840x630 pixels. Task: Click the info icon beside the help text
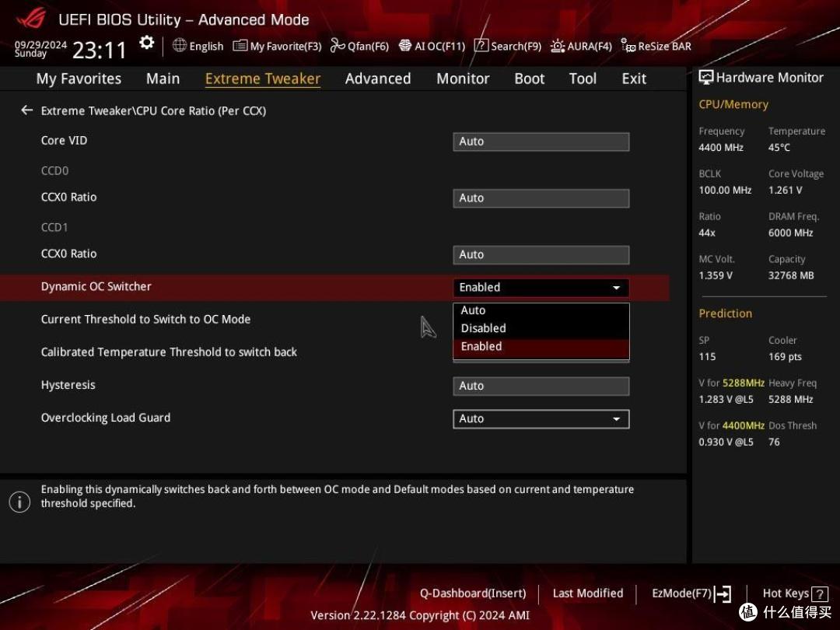point(19,502)
